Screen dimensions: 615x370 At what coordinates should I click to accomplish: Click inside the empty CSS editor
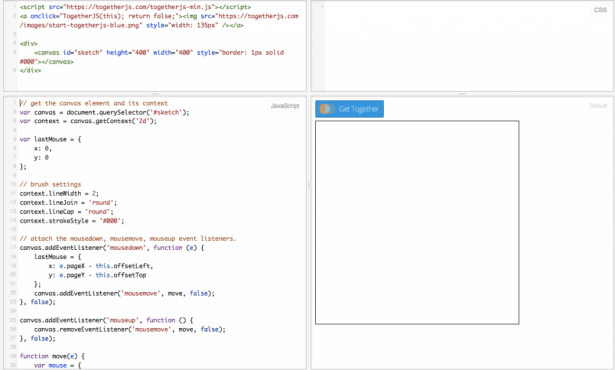tap(463, 46)
